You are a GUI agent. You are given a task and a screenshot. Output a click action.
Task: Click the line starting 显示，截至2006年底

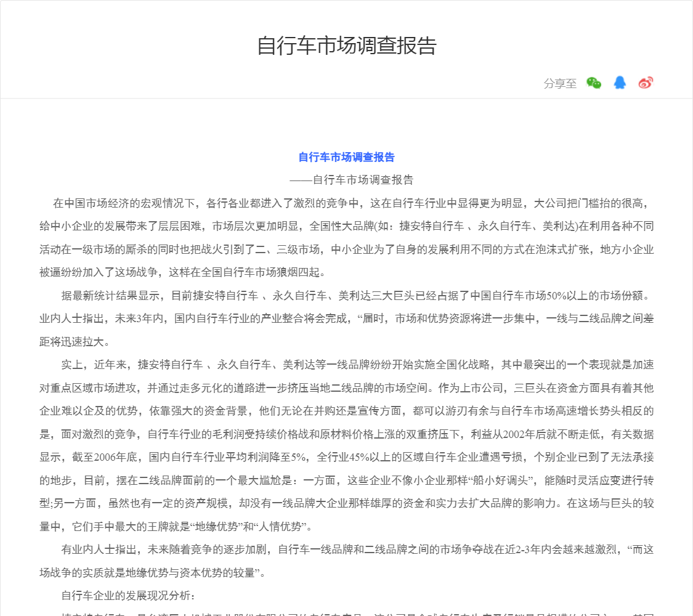(346, 457)
